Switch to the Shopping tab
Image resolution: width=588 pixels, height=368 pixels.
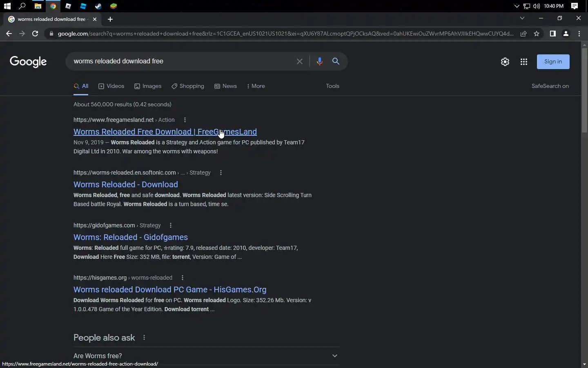188,86
